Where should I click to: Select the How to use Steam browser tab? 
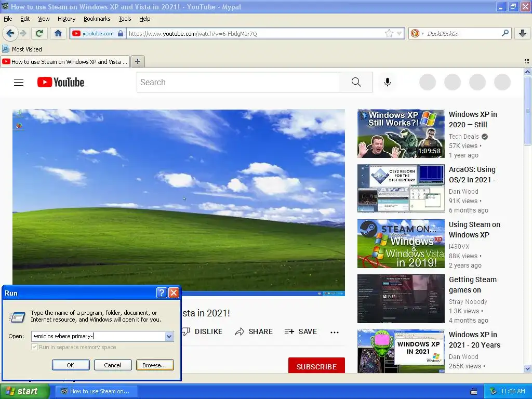coord(65,61)
